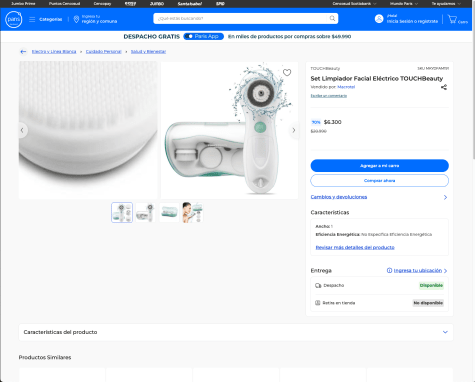Click the search magnifier icon
Viewport: 475px width, 382px height.
[x=332, y=18]
